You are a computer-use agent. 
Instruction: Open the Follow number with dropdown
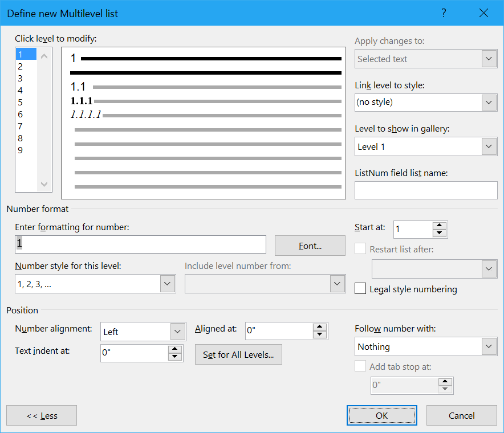(x=426, y=346)
